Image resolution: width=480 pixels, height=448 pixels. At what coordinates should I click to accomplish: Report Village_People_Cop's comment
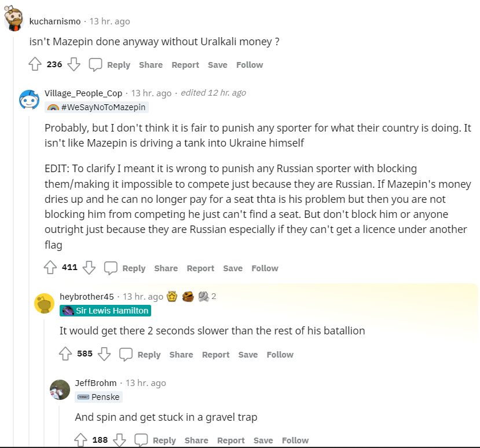pyautogui.click(x=200, y=268)
